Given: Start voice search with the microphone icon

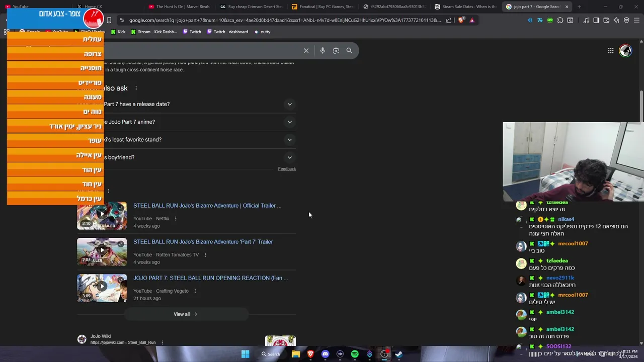Looking at the screenshot, I should [x=323, y=50].
